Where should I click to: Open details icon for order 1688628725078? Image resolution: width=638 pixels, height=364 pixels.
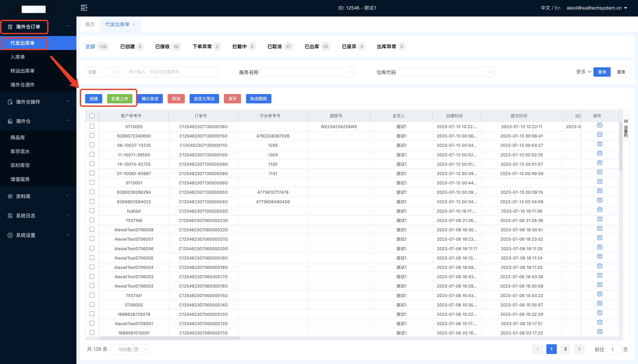point(600,313)
